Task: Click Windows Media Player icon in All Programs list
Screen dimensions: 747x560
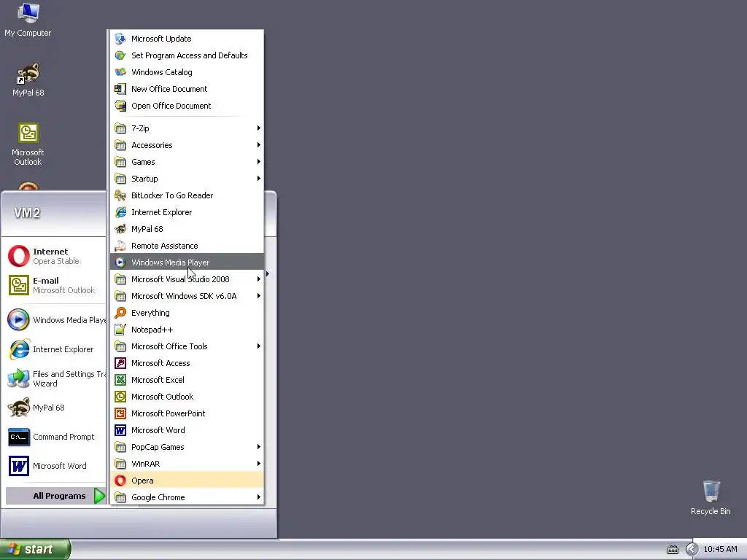Action: [x=120, y=262]
